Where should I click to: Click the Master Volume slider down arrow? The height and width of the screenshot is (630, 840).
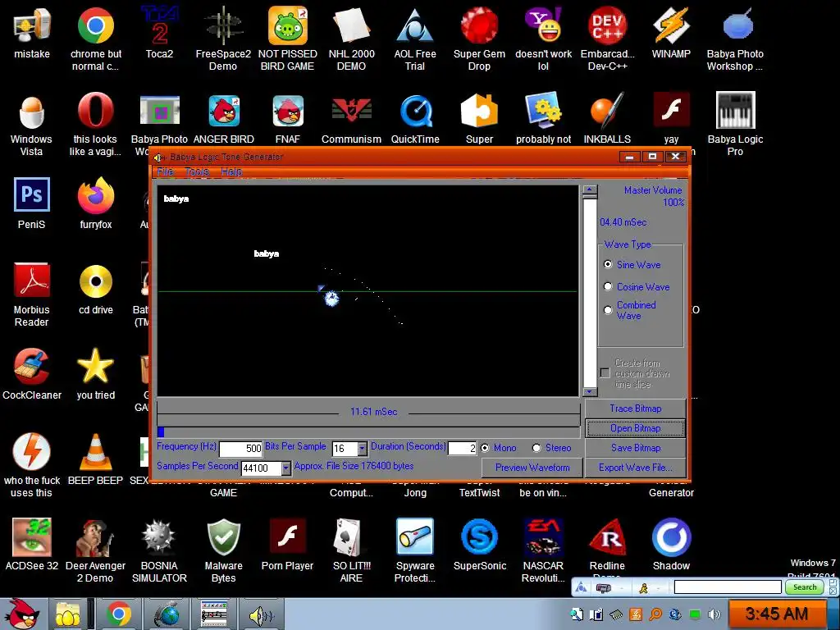point(590,391)
